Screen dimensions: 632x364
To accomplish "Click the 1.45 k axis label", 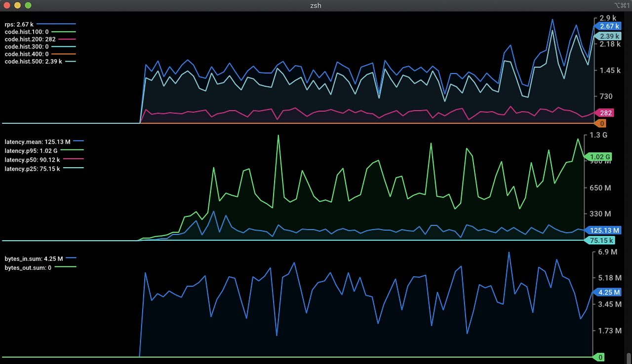I will coord(610,71).
